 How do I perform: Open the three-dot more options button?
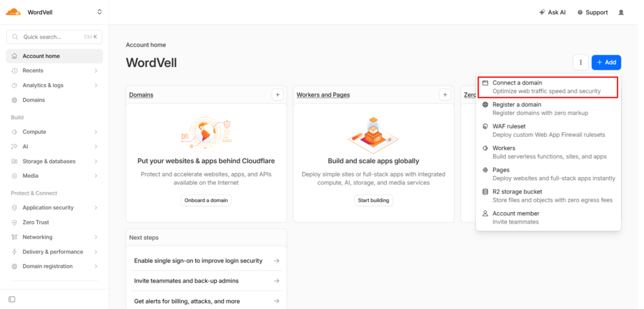580,62
